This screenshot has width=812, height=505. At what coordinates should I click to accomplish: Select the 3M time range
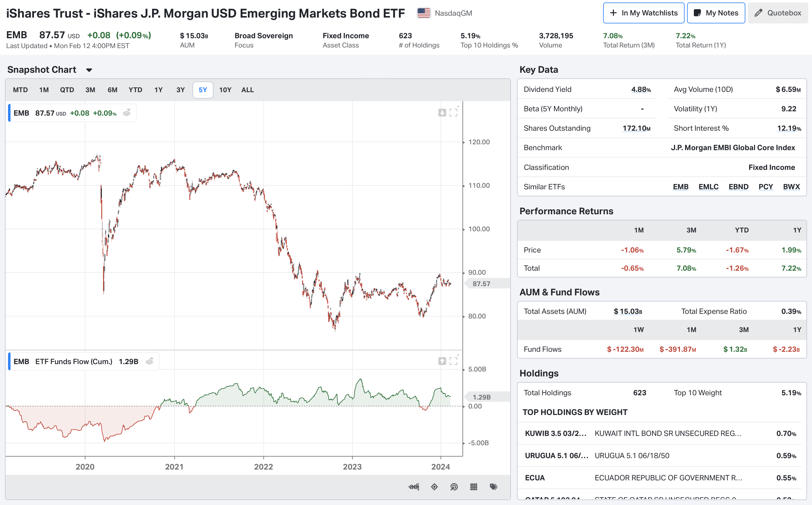[x=90, y=90]
